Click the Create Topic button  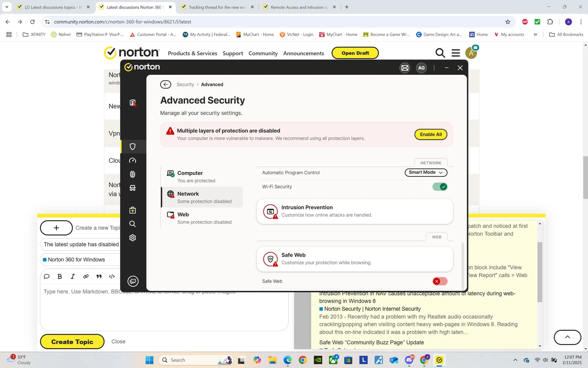[72, 342]
